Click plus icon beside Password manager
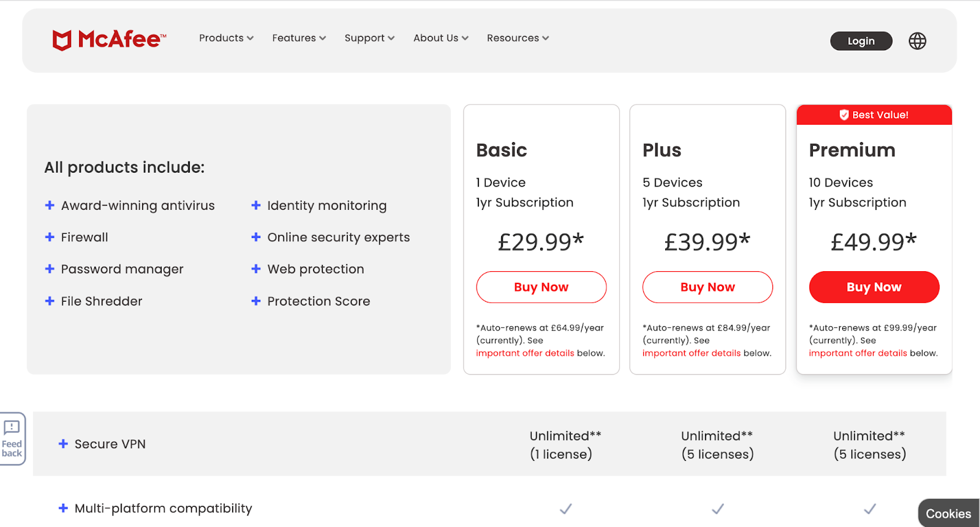The width and height of the screenshot is (980, 527). (x=50, y=269)
